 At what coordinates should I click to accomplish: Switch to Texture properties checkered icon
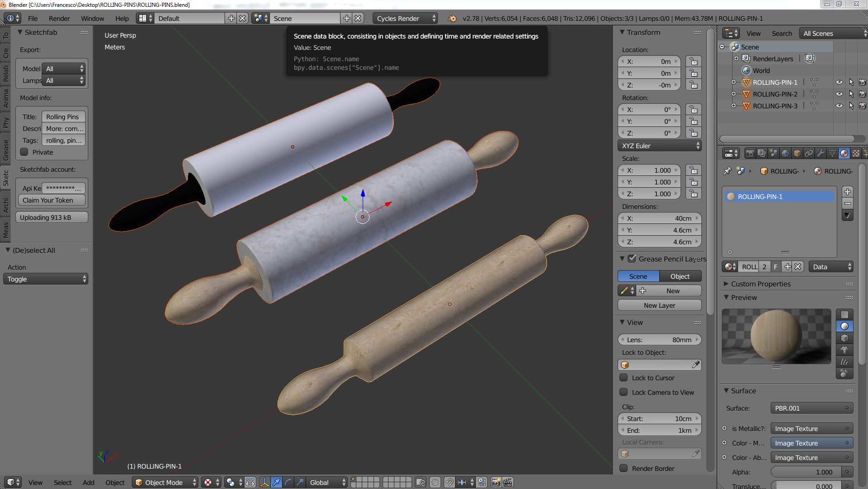(x=856, y=154)
